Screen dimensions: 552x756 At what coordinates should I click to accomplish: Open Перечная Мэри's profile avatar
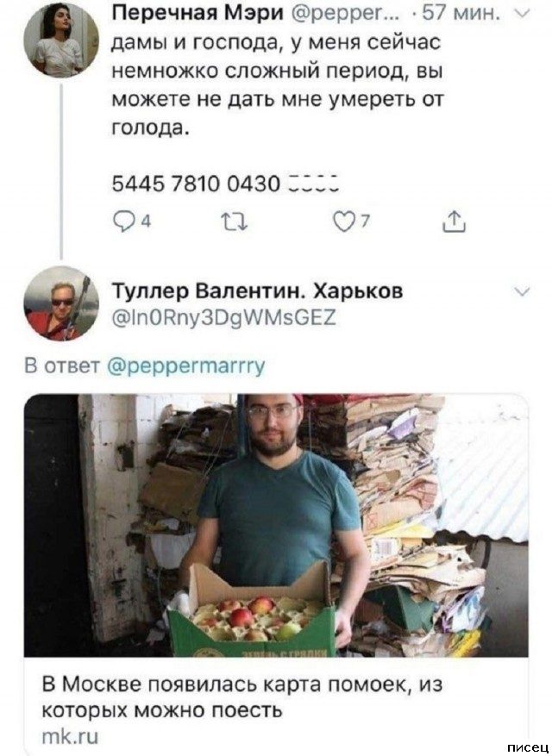62,41
